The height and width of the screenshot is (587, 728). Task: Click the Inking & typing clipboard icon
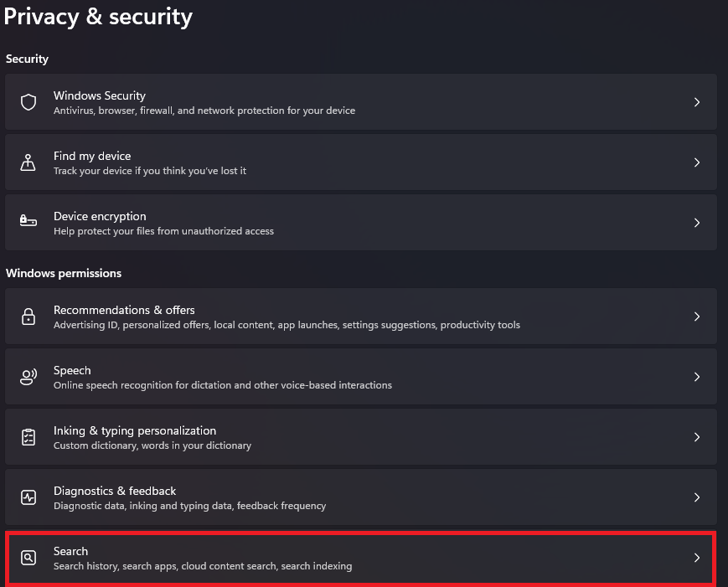pyautogui.click(x=28, y=437)
